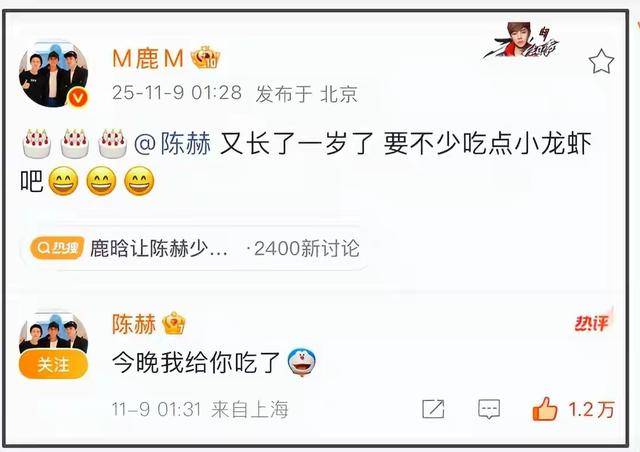Share the comment with the repost icon
Viewport: 640px width, 452px height.
(433, 409)
